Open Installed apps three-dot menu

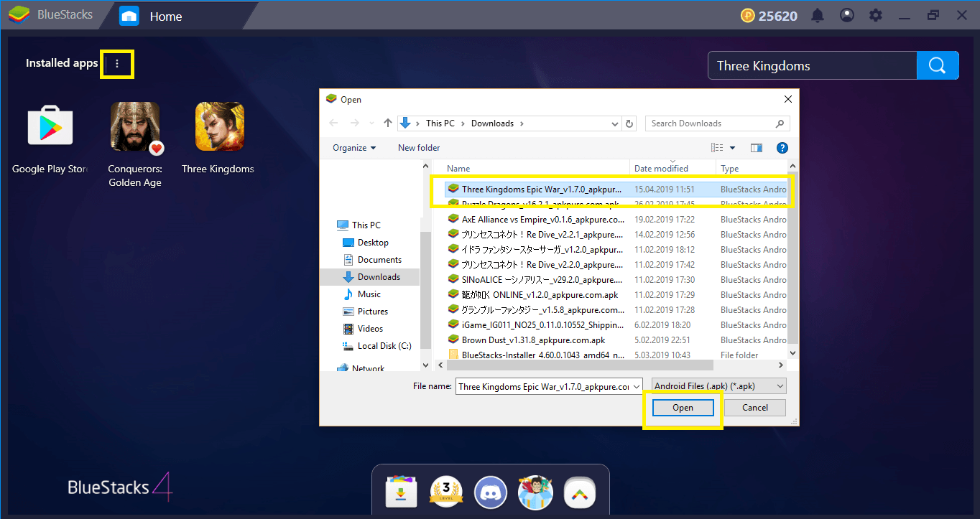click(x=118, y=64)
